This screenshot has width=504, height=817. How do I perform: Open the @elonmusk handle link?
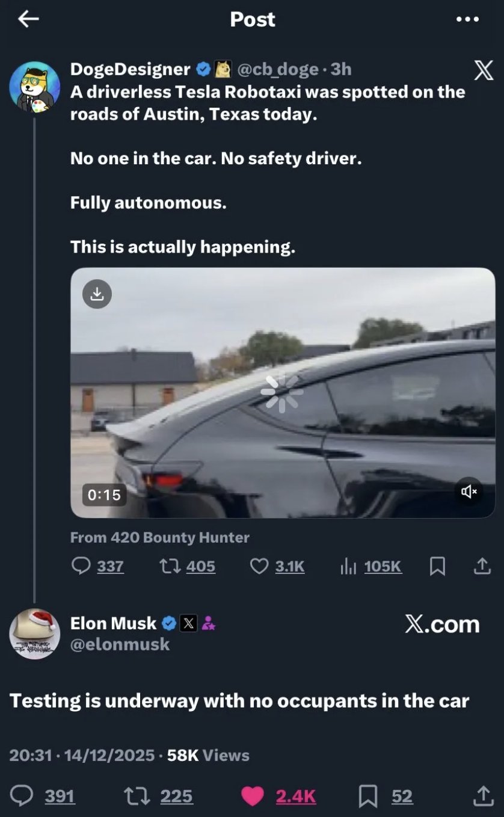pyautogui.click(x=120, y=644)
